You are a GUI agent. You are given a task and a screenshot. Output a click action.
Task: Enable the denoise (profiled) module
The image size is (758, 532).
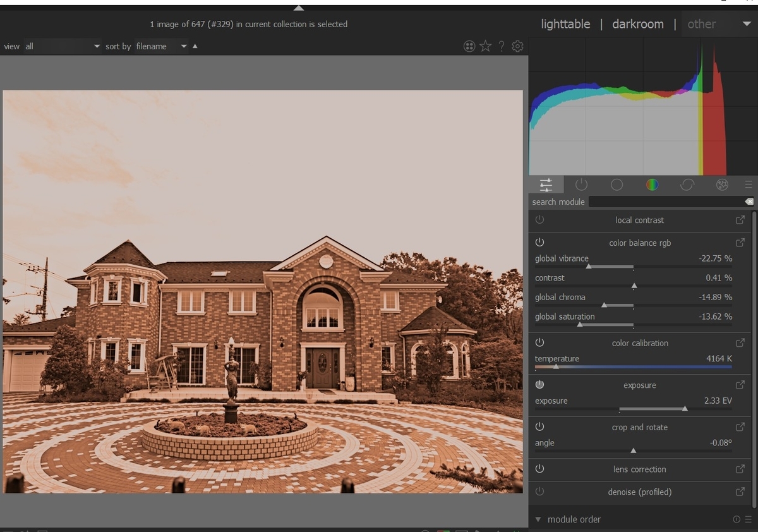[539, 492]
